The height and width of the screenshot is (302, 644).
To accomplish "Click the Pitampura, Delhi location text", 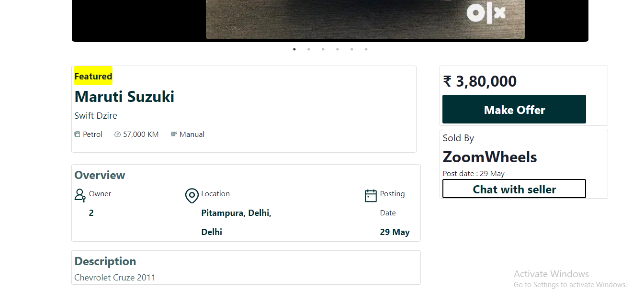I will pos(236,213).
